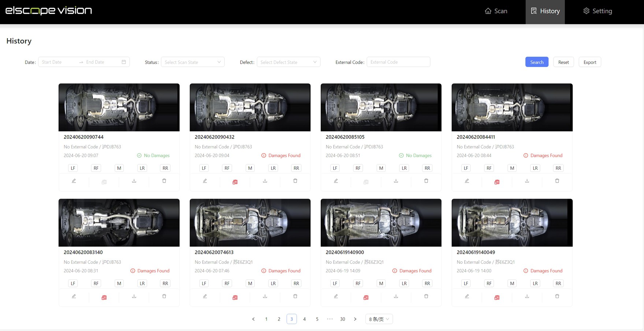Click Damages Found status on 20240619140900
Viewport: 644px width, 331px height.
pyautogui.click(x=412, y=271)
